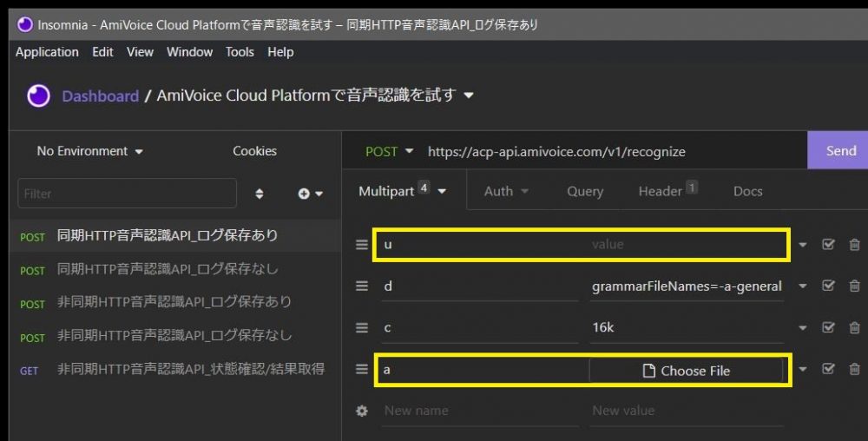Click the name field containing u
The image size is (868, 441).
coord(480,245)
